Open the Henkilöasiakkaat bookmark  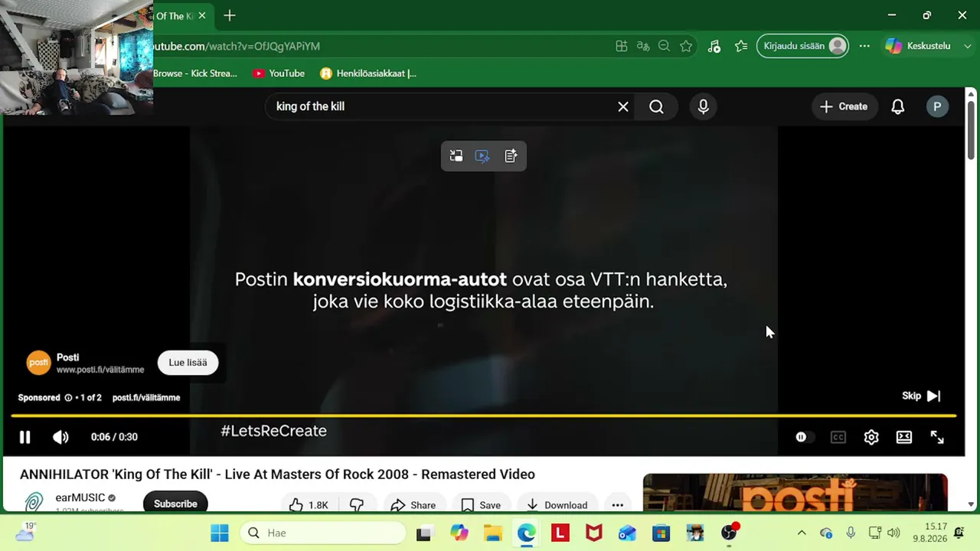[368, 73]
